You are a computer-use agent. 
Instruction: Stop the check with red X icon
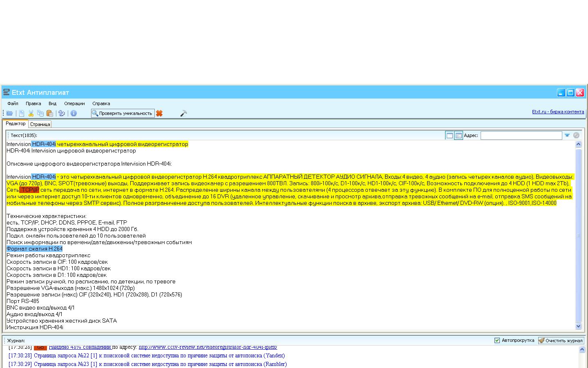coord(159,113)
